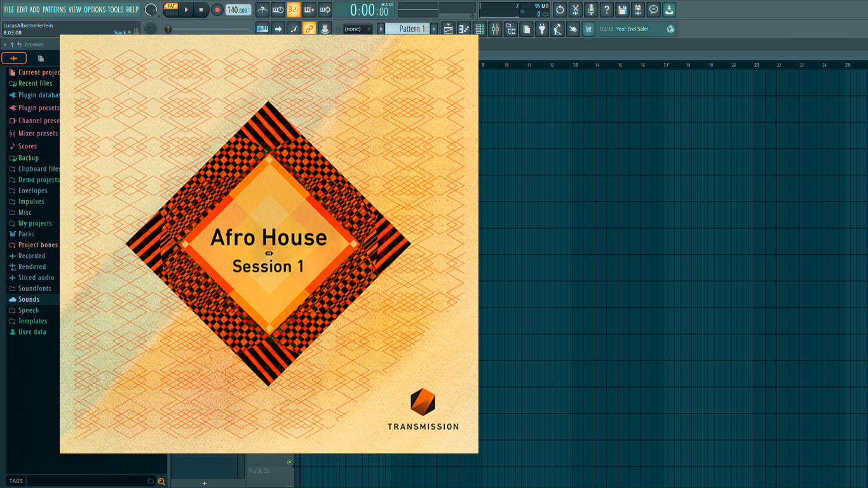Open the Piano roll view icon
Viewport: 868px width, 488px height.
[x=464, y=29]
